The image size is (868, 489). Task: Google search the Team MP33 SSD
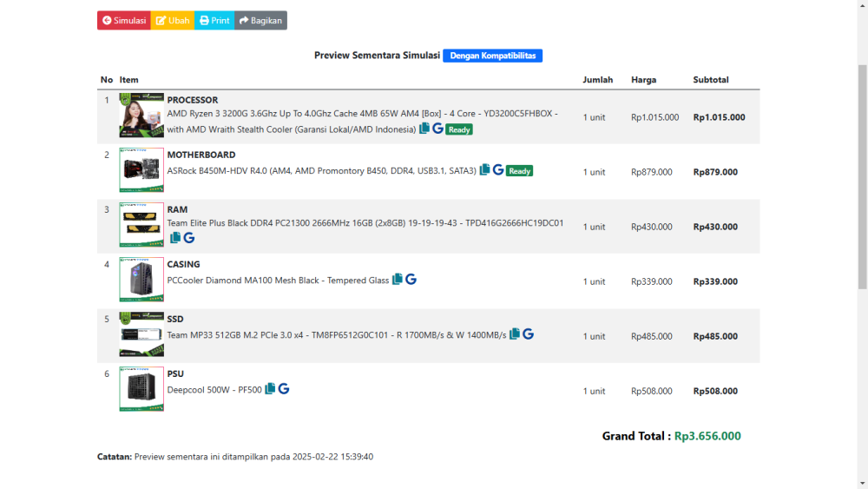pos(528,334)
